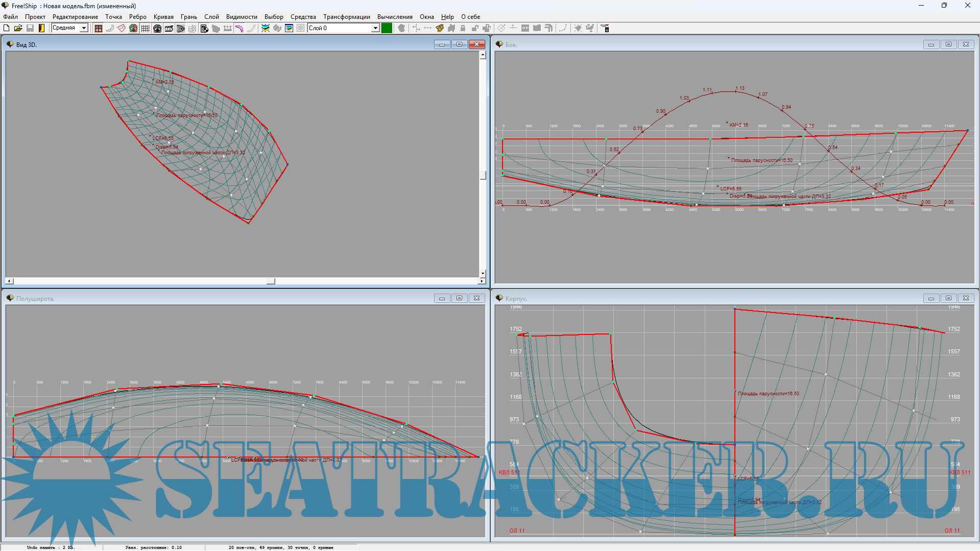This screenshot has width=980, height=551.
Task: Toggle show both sides of hull
Action: tap(133, 28)
